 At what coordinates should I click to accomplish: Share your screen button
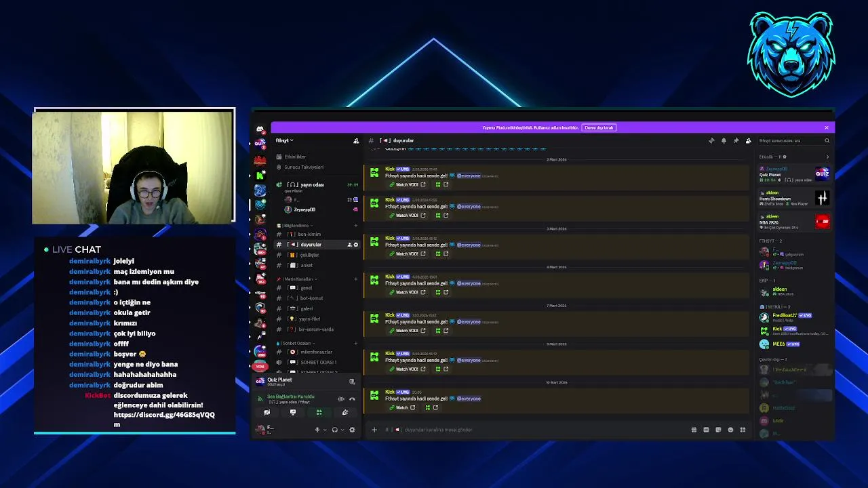coord(293,412)
